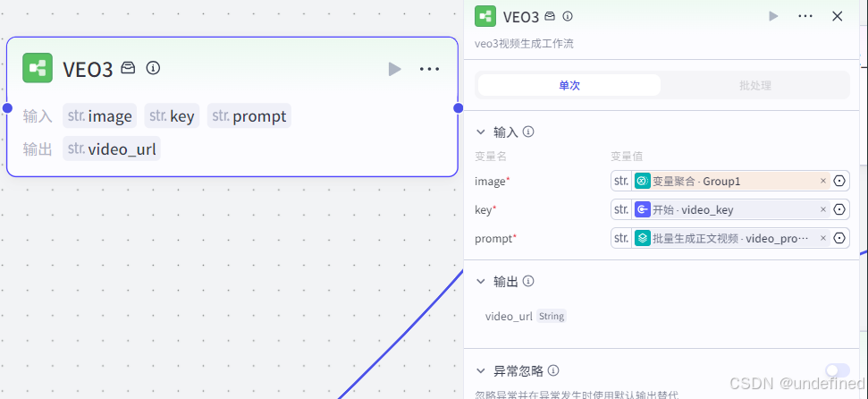Open the info icon next to the node's VEO3 title
Viewport: 868px width, 399px height.
click(x=153, y=68)
